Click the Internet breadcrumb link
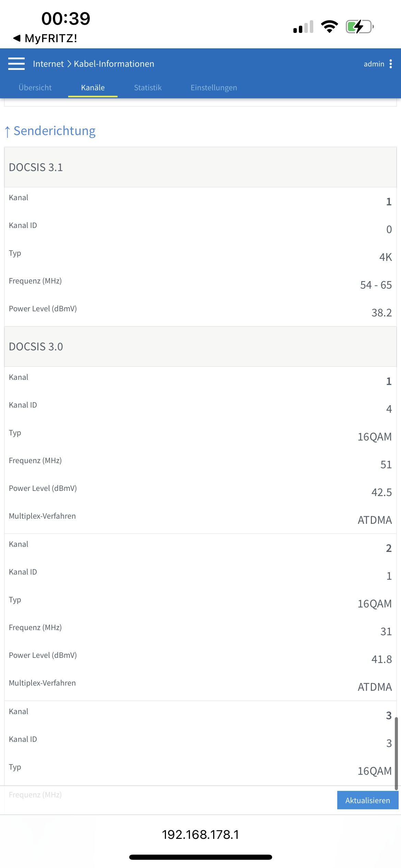 (48, 64)
